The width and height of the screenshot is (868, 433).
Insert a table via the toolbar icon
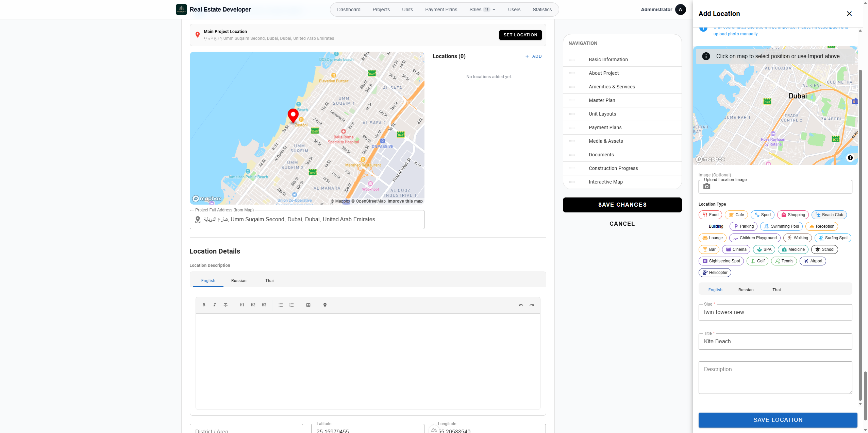(308, 305)
